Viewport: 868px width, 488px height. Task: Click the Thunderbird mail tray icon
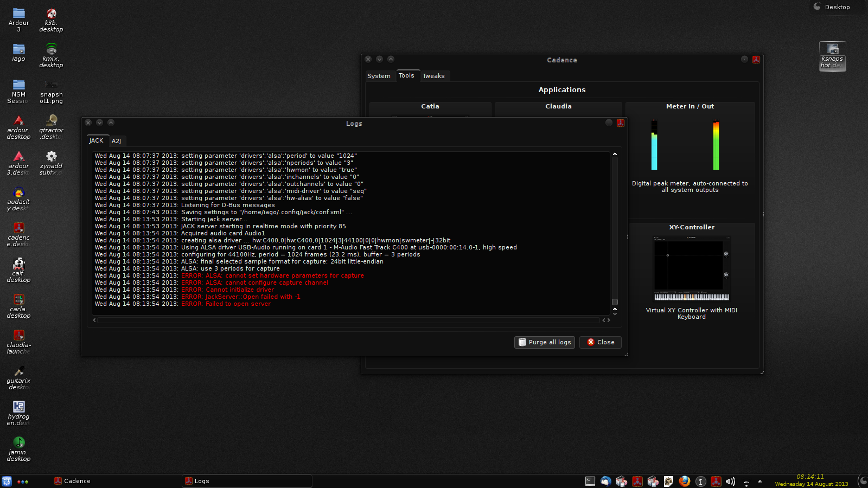coord(606,481)
